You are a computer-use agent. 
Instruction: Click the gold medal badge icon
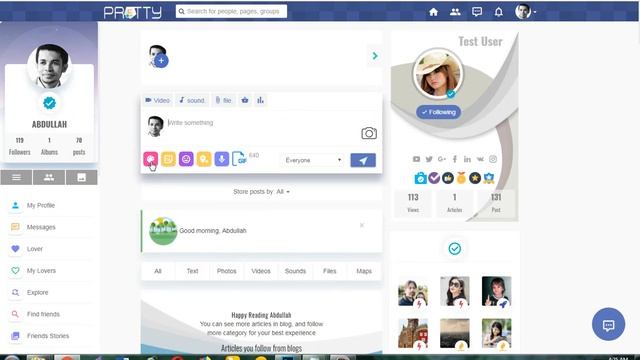[461, 178]
